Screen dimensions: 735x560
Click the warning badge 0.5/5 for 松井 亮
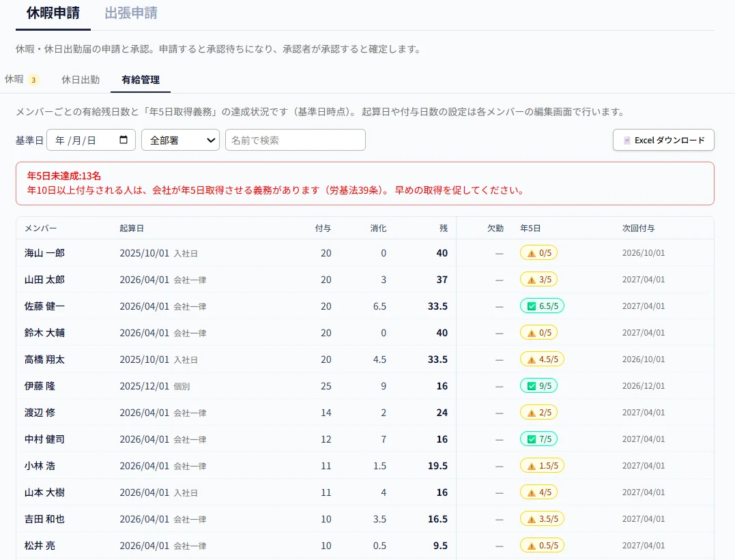click(x=542, y=546)
